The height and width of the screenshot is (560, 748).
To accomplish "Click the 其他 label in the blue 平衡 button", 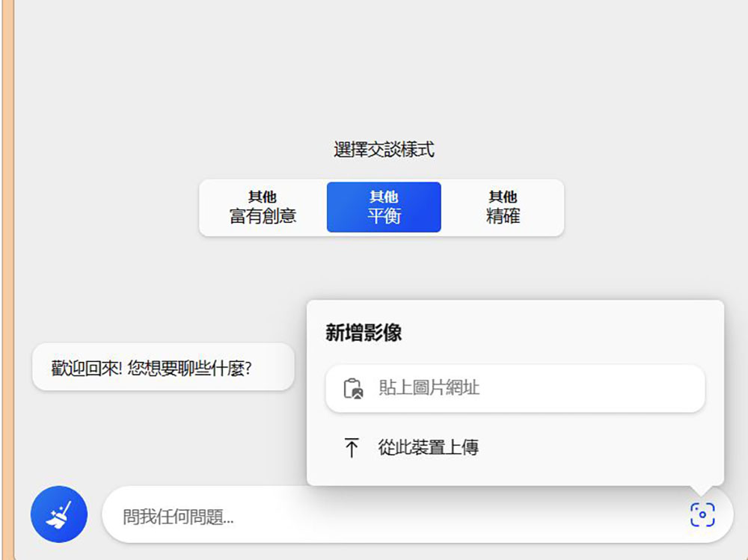I will click(384, 197).
